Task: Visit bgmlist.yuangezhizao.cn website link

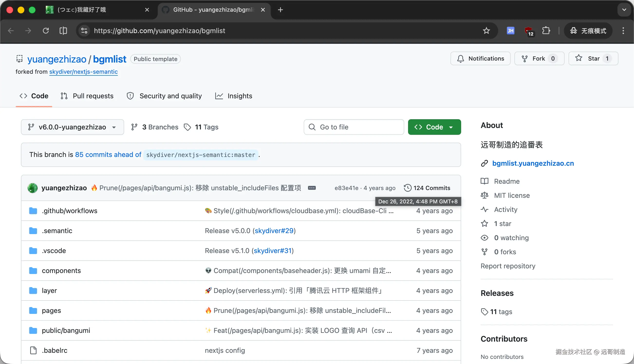Action: pos(533,163)
